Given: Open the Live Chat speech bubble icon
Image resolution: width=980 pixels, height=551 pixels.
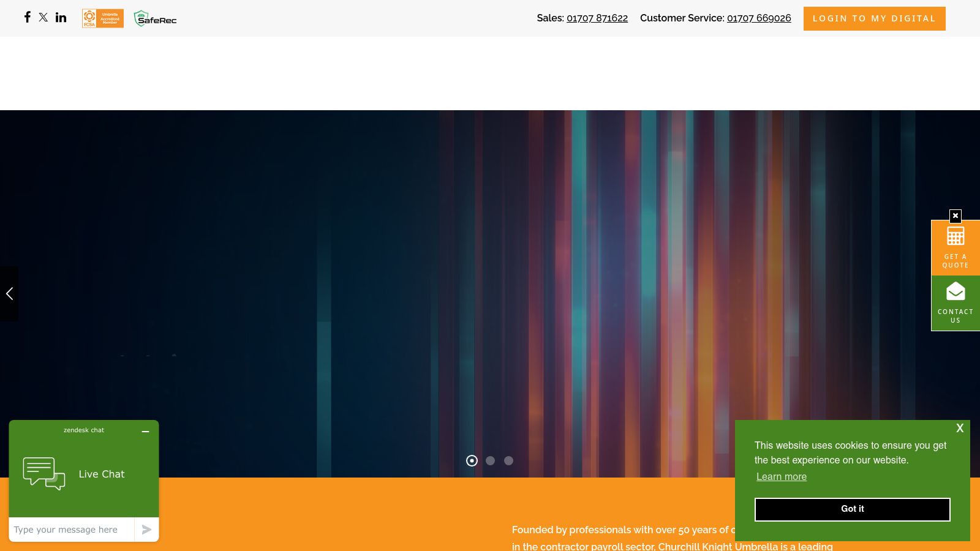Looking at the screenshot, I should coord(43,473).
